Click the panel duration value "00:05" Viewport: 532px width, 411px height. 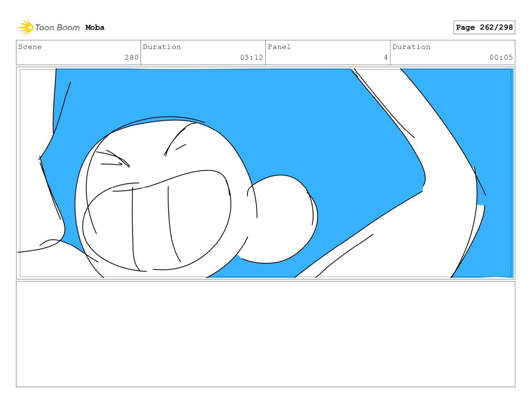(501, 57)
